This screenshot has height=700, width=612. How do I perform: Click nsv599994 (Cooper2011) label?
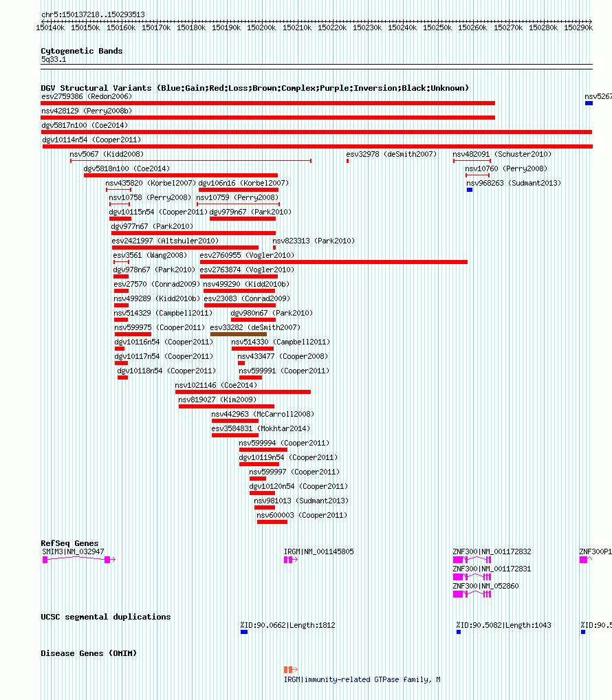click(285, 443)
